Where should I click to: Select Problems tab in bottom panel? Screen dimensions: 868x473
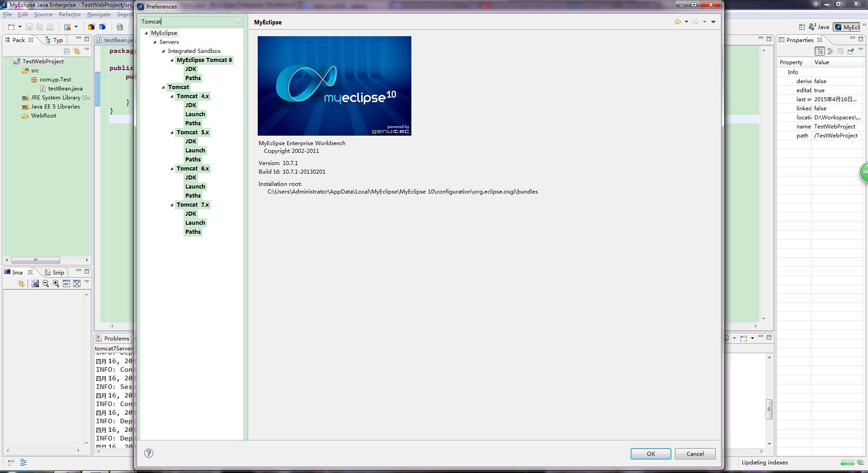click(x=113, y=338)
